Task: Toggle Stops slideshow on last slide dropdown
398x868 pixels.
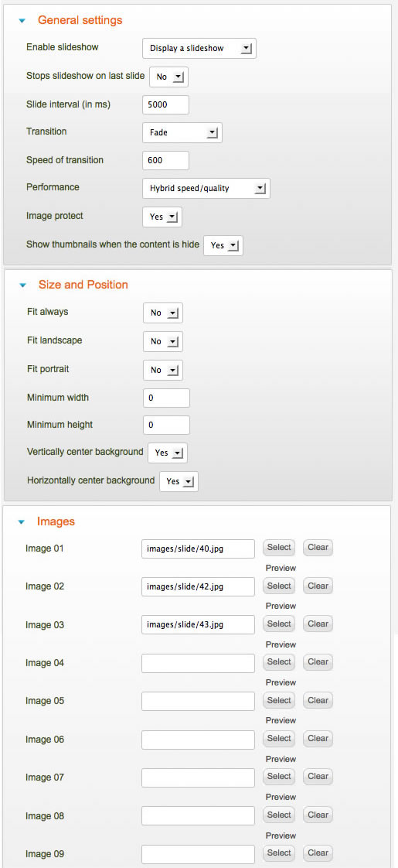Action: coord(168,77)
